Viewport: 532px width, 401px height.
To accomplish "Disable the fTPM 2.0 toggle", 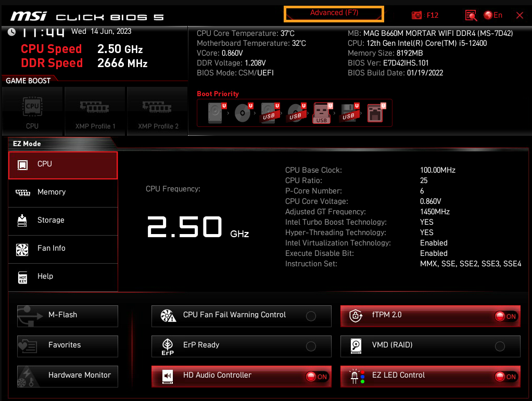I will pos(505,316).
